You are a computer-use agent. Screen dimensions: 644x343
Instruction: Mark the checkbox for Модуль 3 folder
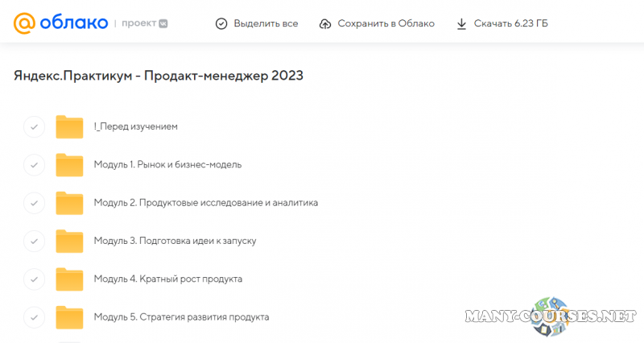click(x=34, y=241)
